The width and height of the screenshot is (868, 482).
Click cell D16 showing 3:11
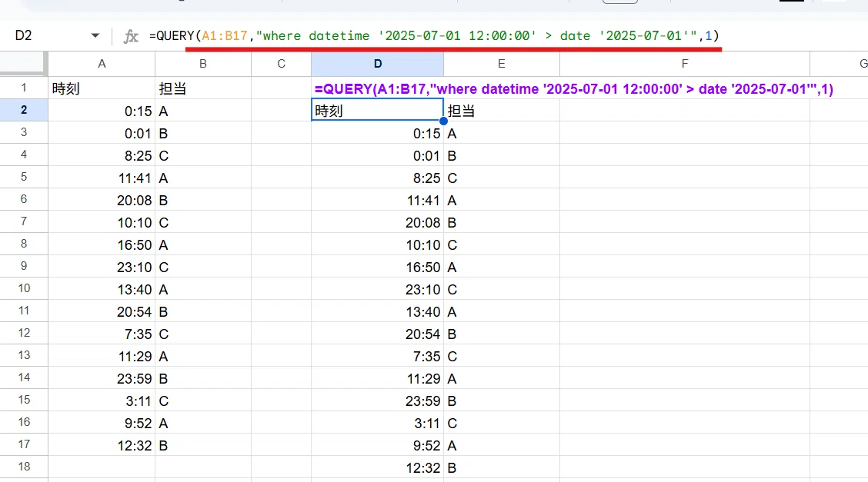(x=378, y=423)
